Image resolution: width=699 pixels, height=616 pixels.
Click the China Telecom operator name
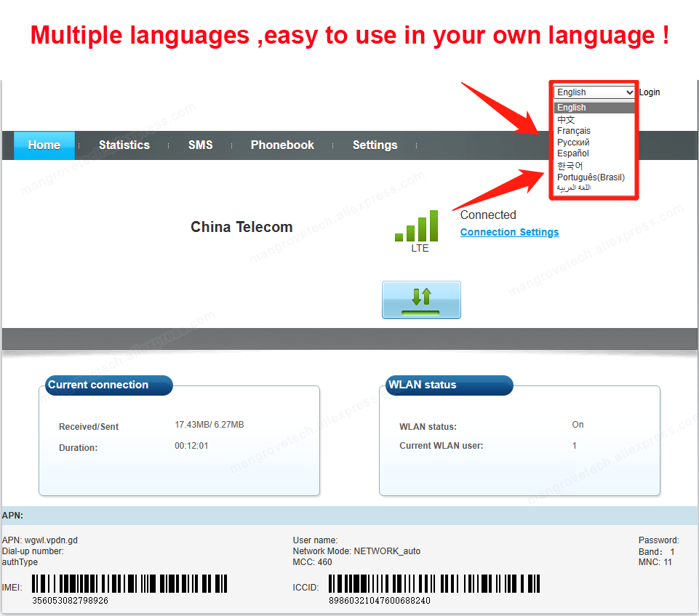(241, 227)
